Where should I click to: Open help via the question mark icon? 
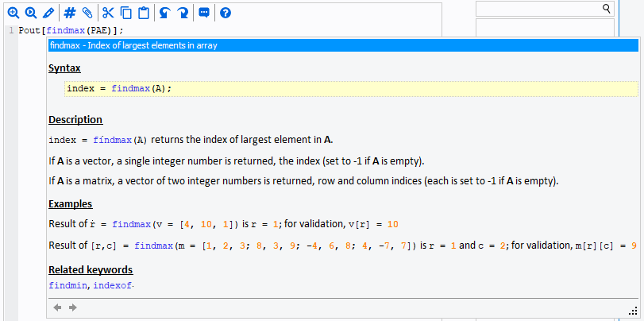tap(226, 14)
